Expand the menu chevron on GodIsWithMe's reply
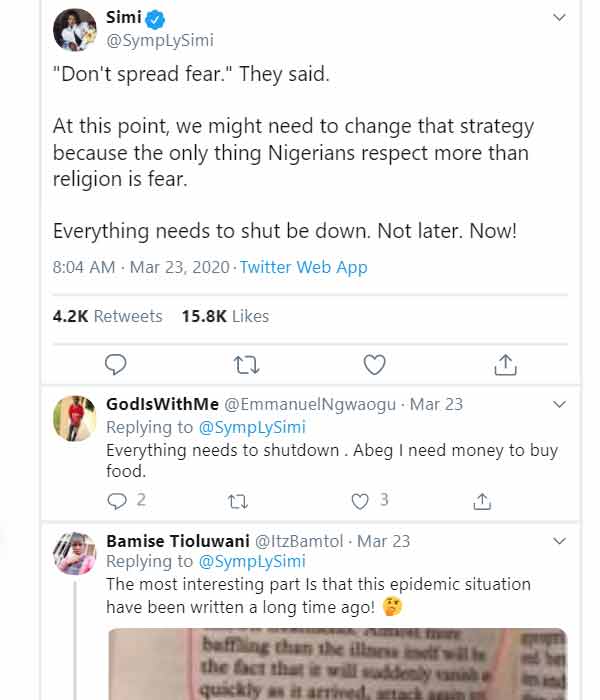The height and width of the screenshot is (700, 600). pyautogui.click(x=559, y=404)
